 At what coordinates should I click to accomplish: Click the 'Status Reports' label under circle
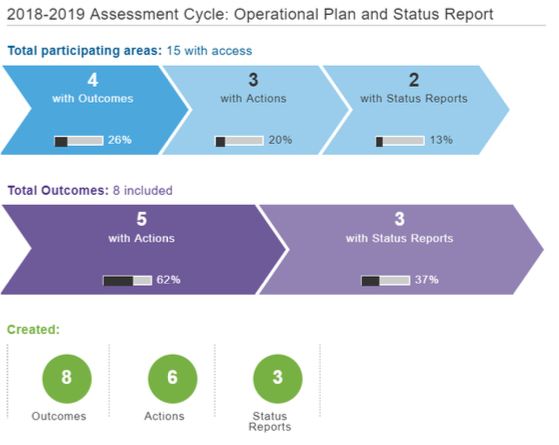click(x=270, y=421)
